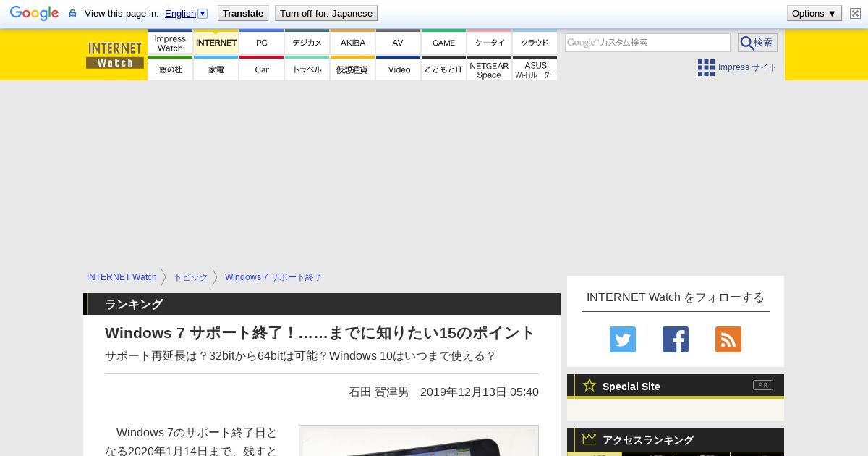Click the Google logo in translate bar
This screenshot has width=868, height=456.
click(34, 13)
